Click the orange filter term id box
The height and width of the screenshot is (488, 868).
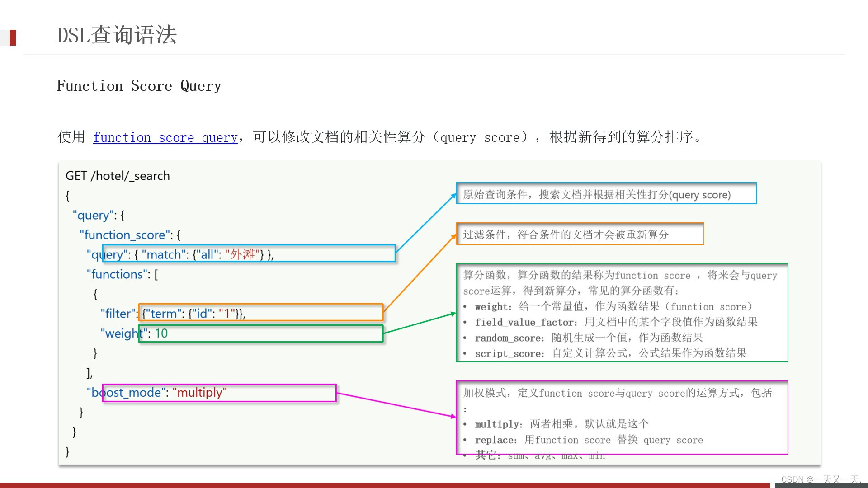[261, 313]
